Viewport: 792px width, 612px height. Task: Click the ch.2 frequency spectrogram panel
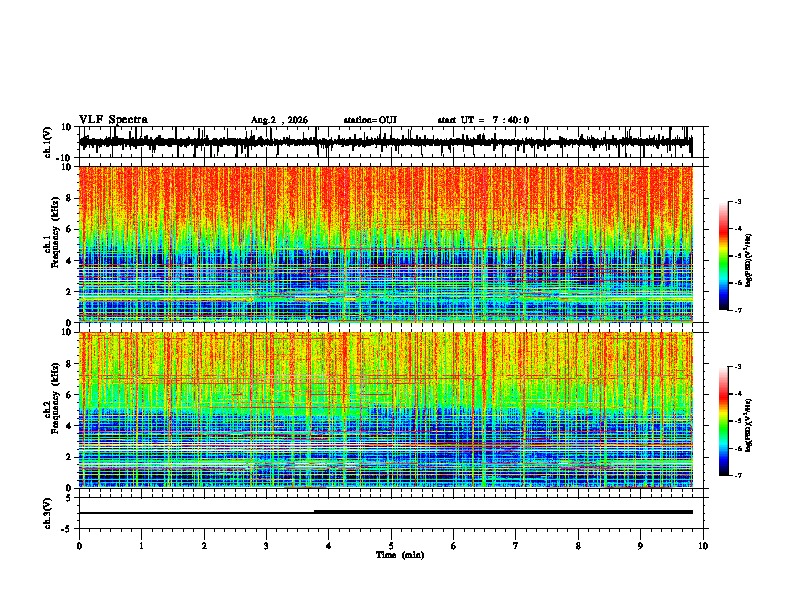(x=385, y=410)
